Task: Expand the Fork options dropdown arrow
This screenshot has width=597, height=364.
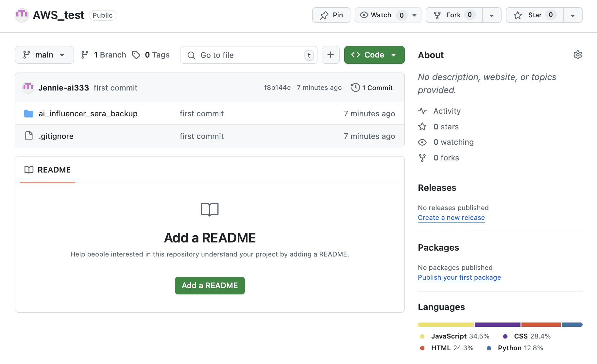Action: [492, 15]
